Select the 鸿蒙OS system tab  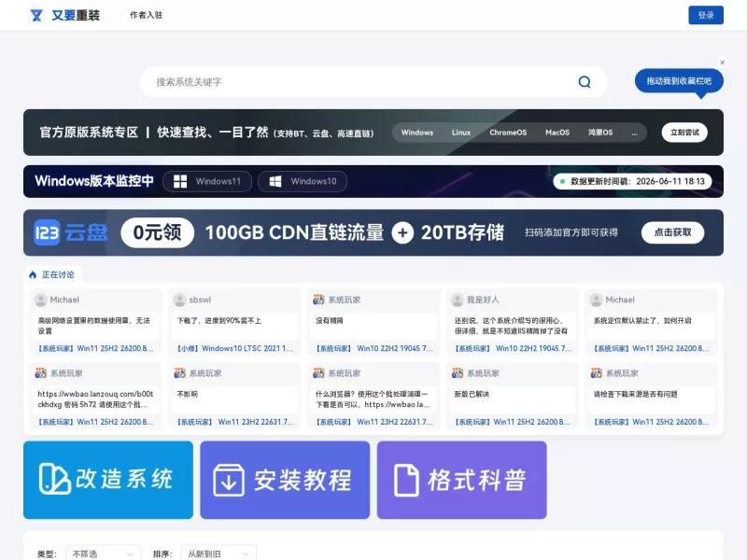[x=600, y=133]
